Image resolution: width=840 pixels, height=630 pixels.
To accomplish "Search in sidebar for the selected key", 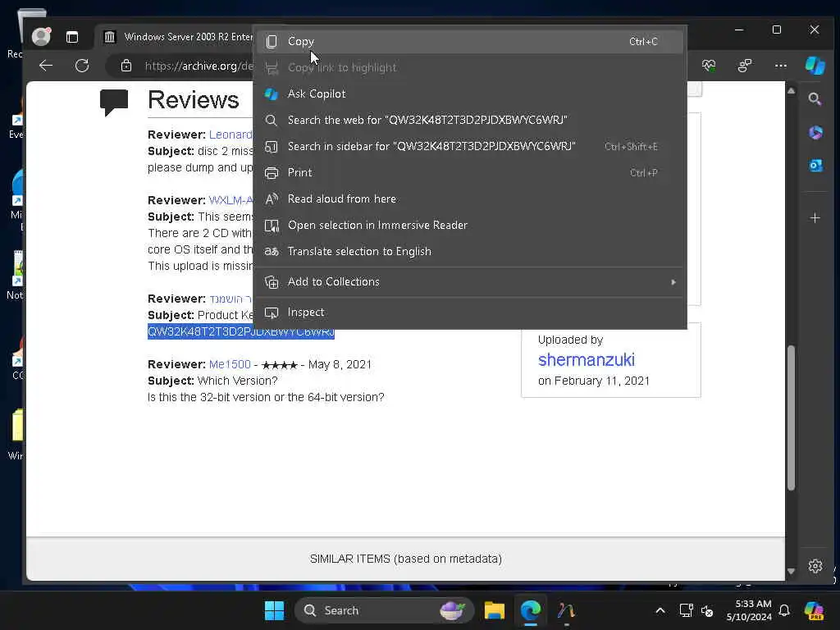I will [x=470, y=146].
